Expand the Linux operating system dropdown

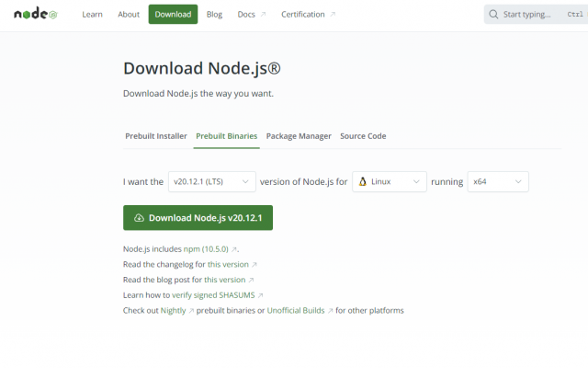coord(390,182)
